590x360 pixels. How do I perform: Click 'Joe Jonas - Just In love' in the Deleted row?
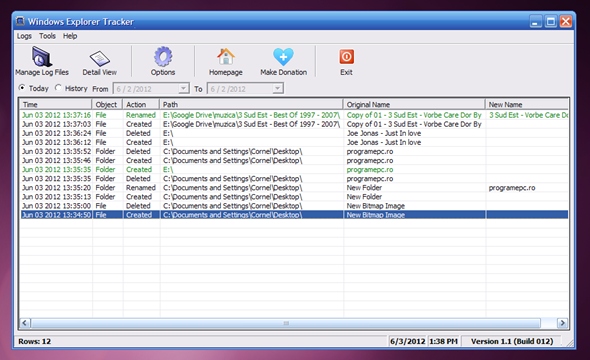[384, 133]
